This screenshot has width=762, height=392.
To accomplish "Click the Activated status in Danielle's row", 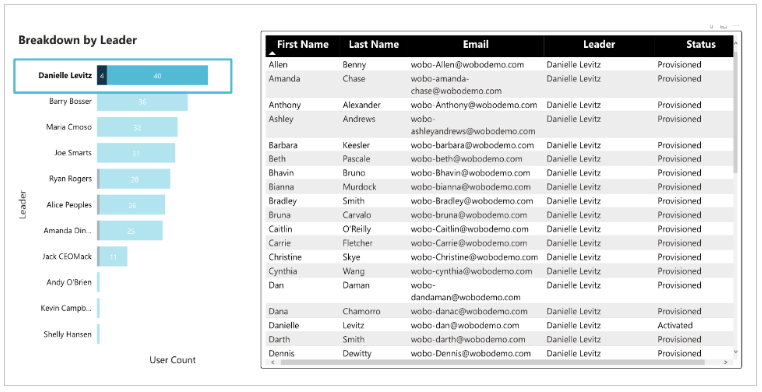I will pyautogui.click(x=675, y=325).
